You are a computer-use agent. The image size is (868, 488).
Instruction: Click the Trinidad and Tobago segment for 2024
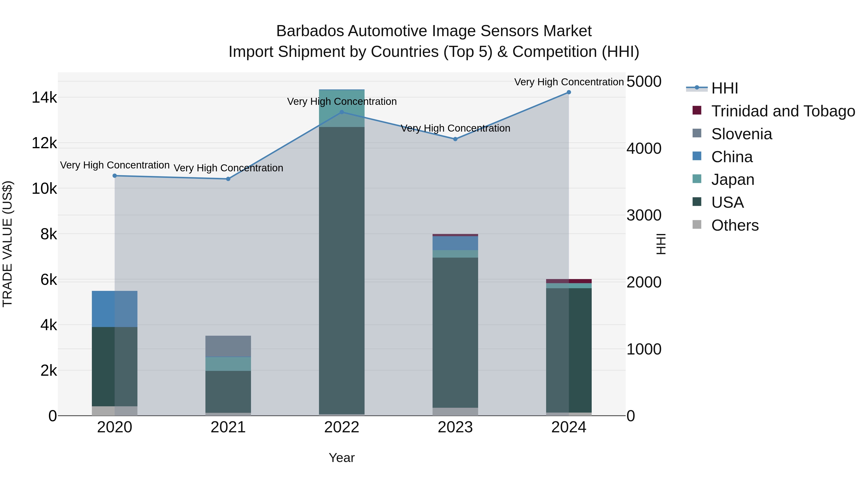[569, 281]
